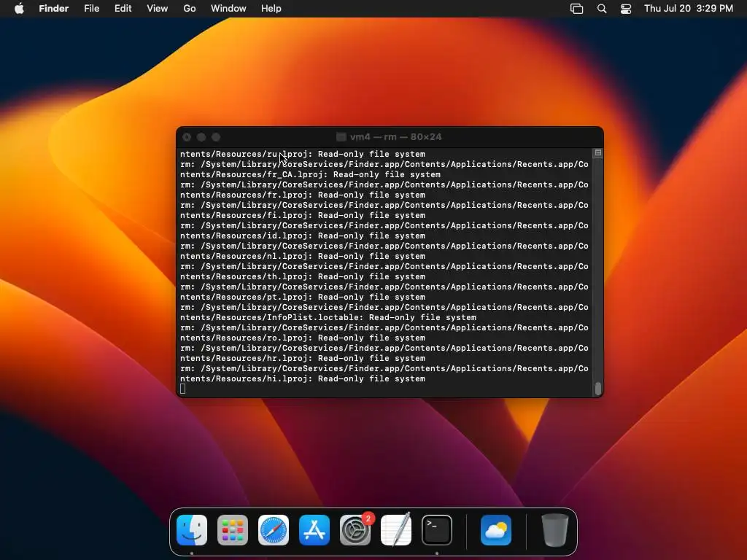Image resolution: width=747 pixels, height=560 pixels.
Task: Open the Go menu
Action: 190,9
